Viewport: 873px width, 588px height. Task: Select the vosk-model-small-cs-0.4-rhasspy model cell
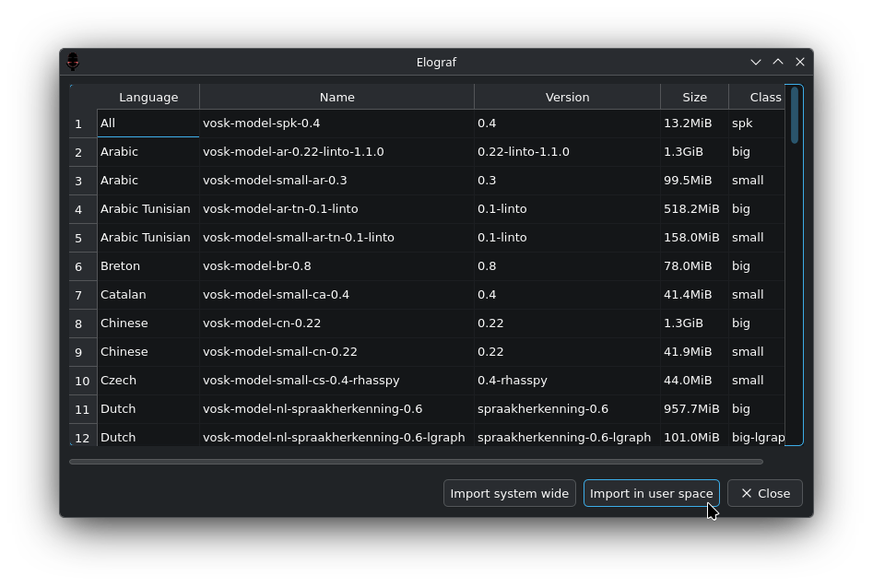[x=336, y=381]
